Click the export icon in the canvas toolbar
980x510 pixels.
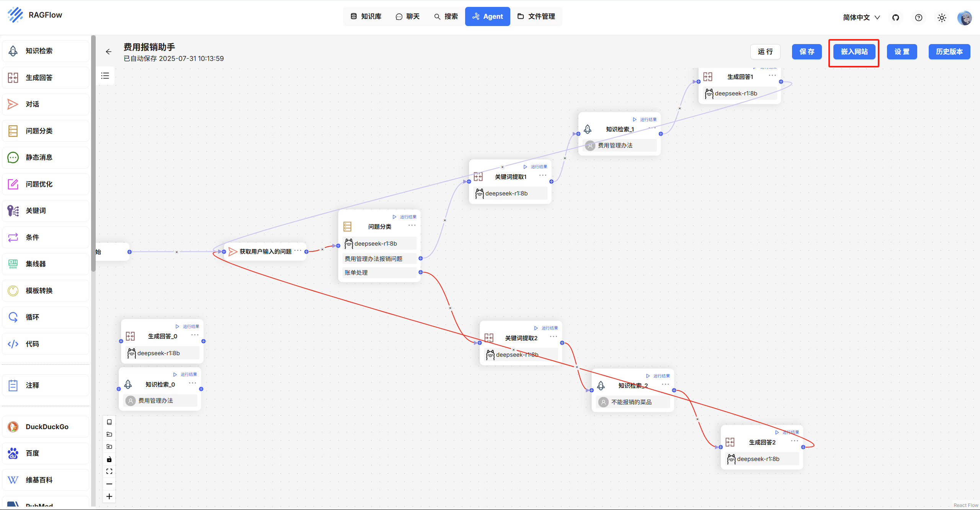coord(109,434)
